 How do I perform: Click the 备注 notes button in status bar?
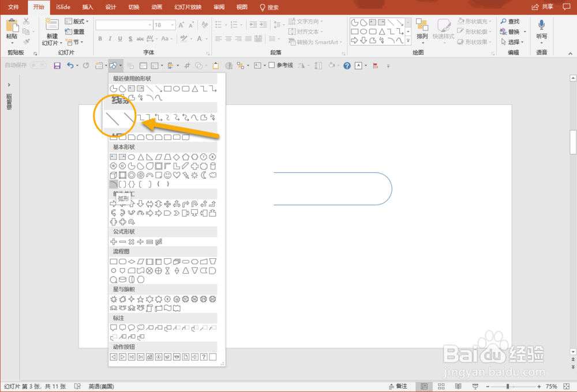pos(399,386)
